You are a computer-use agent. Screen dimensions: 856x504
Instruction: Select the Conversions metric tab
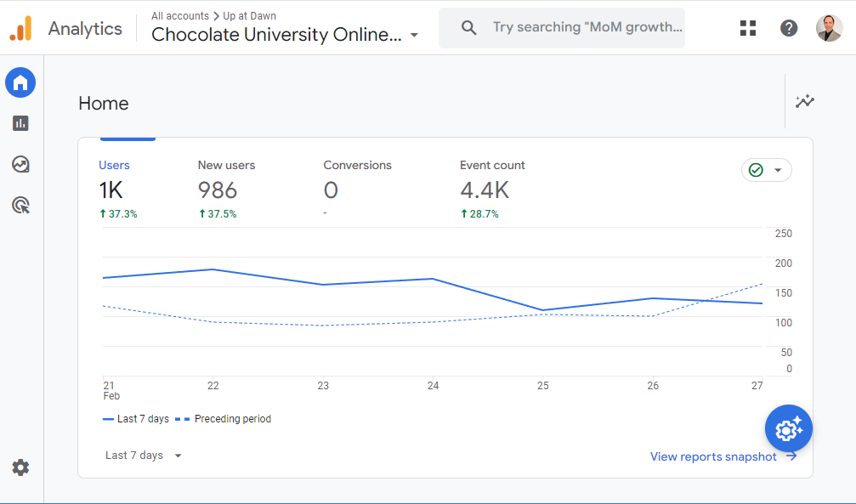pyautogui.click(x=357, y=189)
